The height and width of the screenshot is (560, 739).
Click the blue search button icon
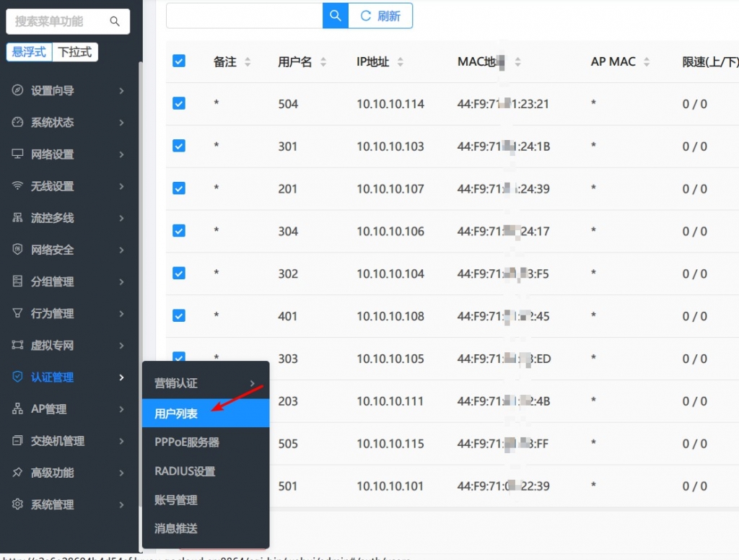point(335,16)
